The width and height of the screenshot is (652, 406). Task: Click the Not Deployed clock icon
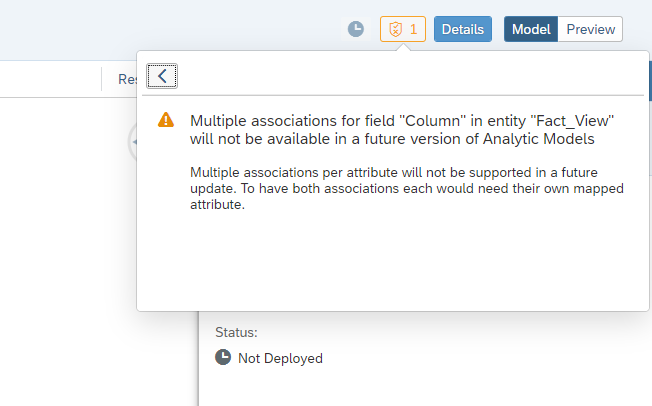coord(223,357)
